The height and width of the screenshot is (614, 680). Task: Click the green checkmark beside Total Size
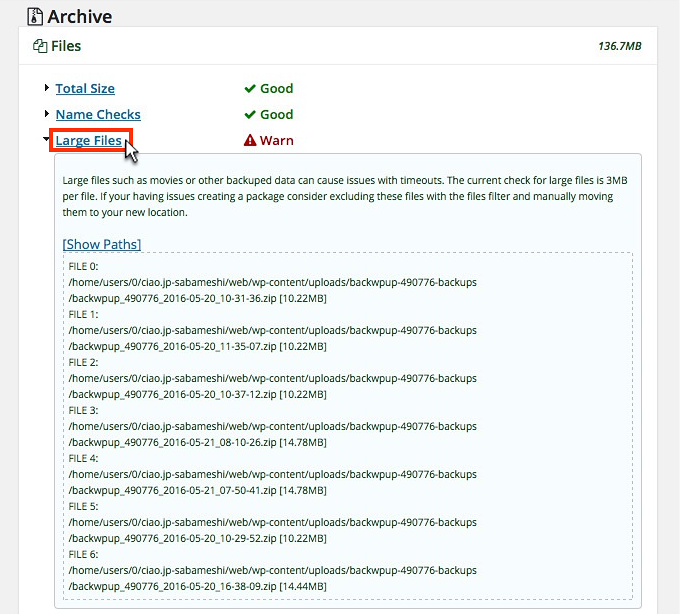(250, 89)
